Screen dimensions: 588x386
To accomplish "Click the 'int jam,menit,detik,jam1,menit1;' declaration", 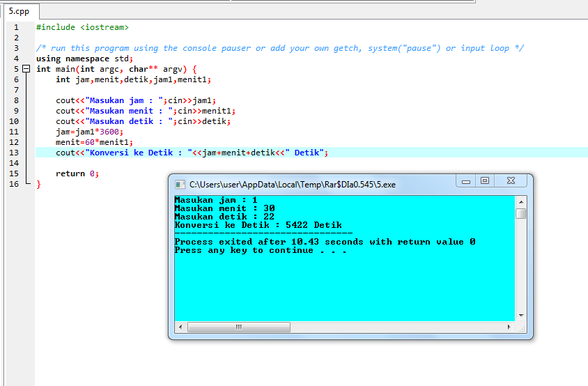I will tap(134, 80).
